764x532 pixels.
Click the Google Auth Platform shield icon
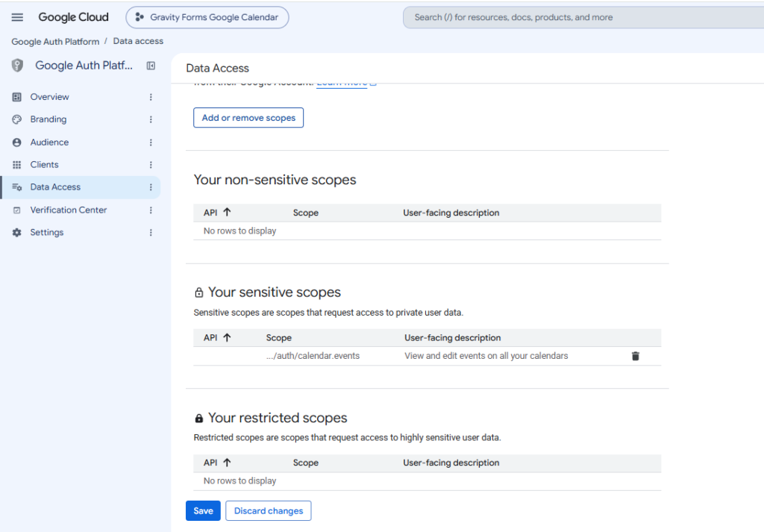click(x=17, y=65)
